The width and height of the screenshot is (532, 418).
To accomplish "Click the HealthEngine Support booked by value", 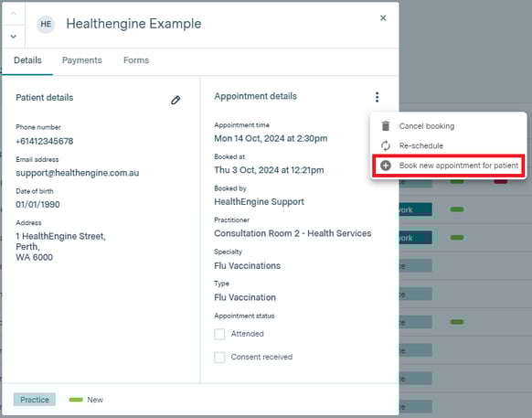I will (x=260, y=202).
